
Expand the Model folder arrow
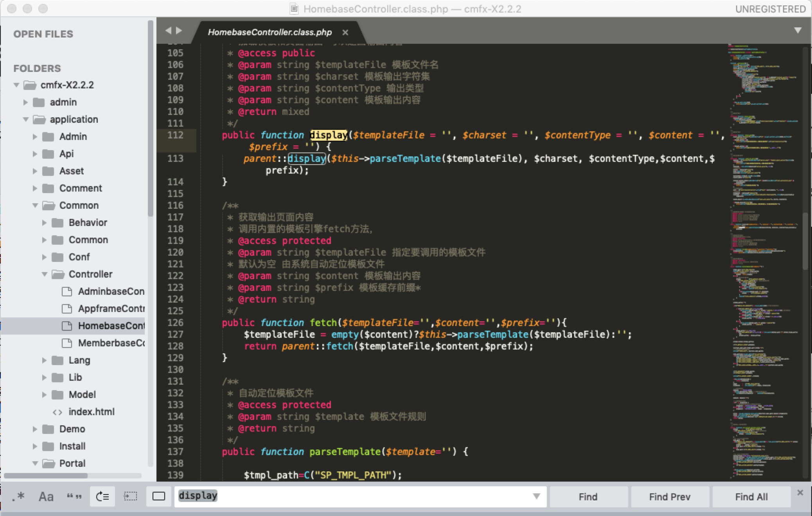click(44, 394)
